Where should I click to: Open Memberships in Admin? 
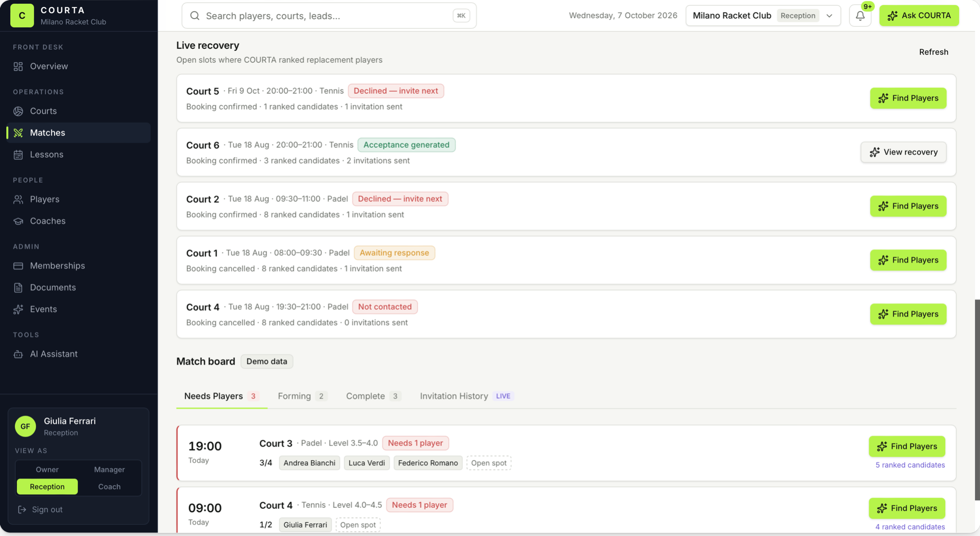78,266
